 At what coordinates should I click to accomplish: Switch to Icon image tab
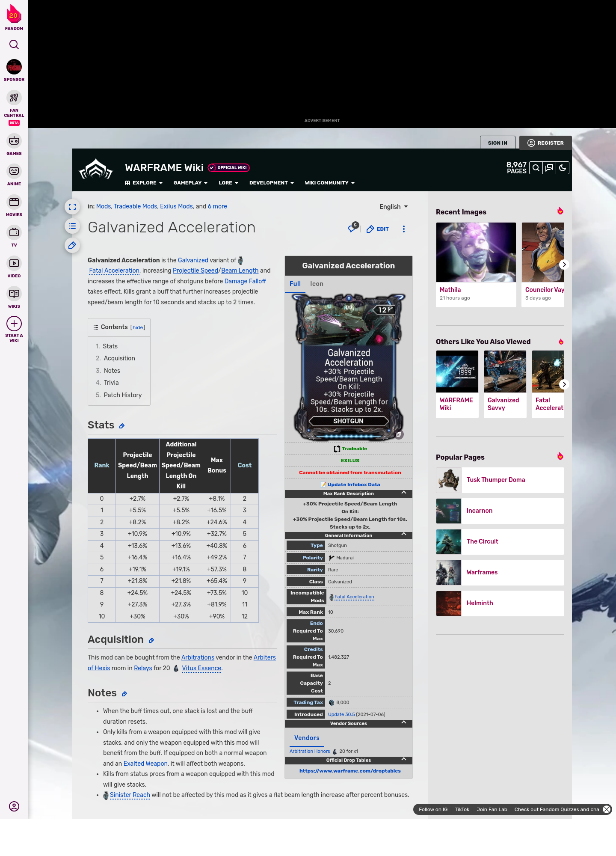point(317,284)
